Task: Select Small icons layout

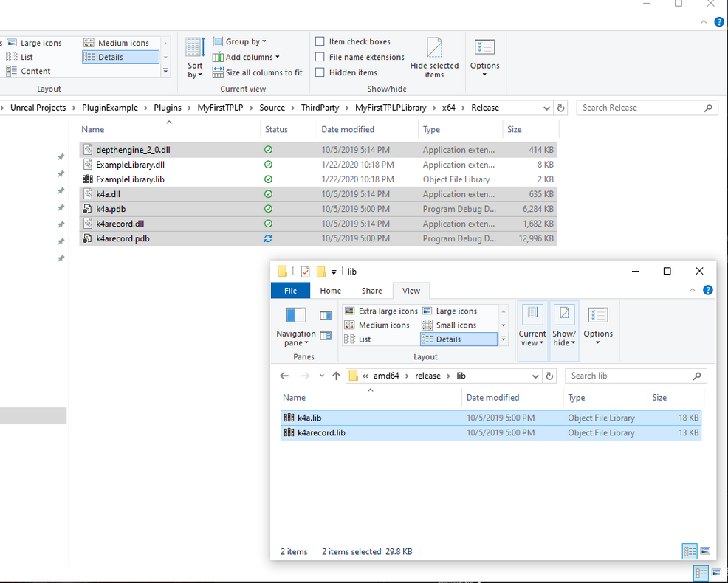Action: [x=449, y=325]
